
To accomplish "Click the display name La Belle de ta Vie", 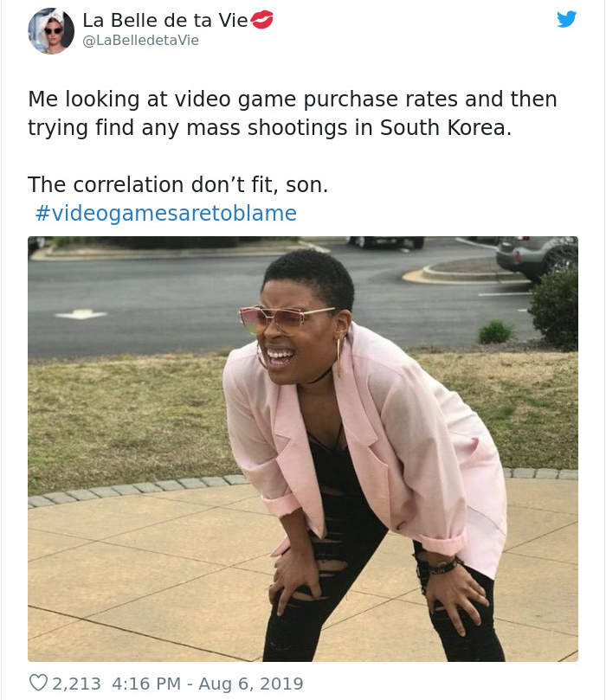I will 165,20.
